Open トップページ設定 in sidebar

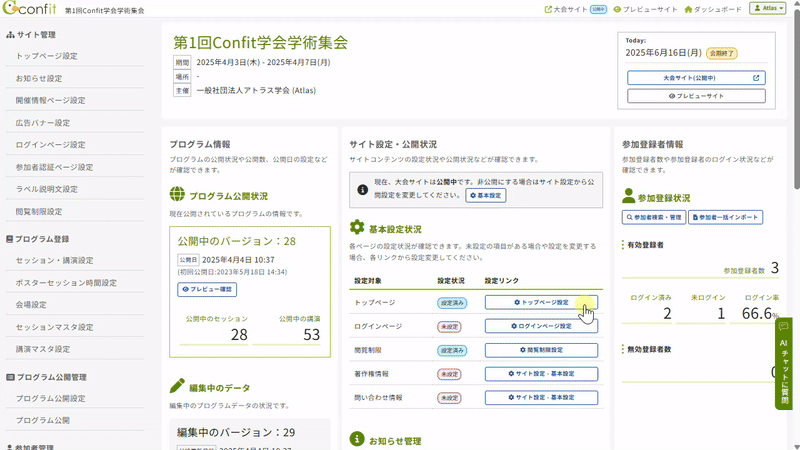(46, 56)
